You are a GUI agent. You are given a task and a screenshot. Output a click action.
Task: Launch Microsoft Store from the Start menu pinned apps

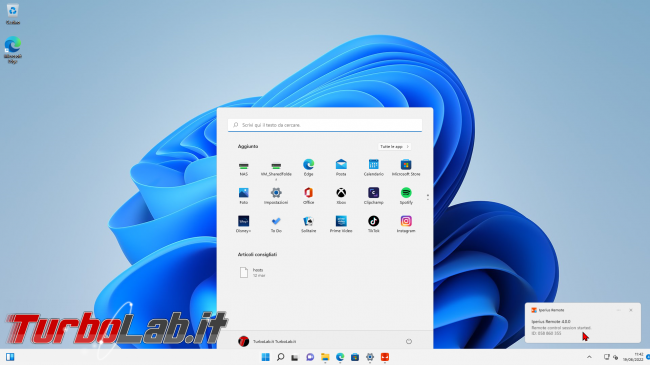click(x=406, y=168)
